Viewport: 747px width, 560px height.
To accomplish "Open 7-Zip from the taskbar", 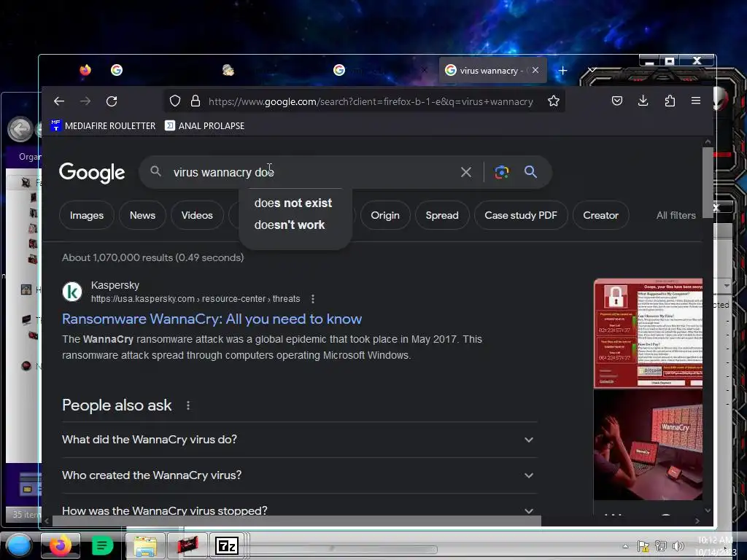I will (227, 545).
